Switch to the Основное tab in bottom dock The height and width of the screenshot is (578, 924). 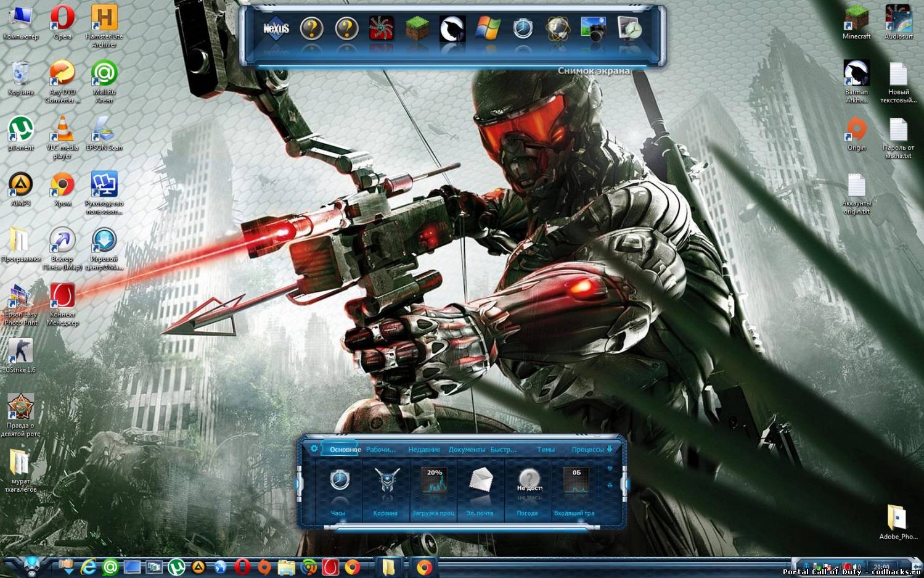pyautogui.click(x=345, y=450)
